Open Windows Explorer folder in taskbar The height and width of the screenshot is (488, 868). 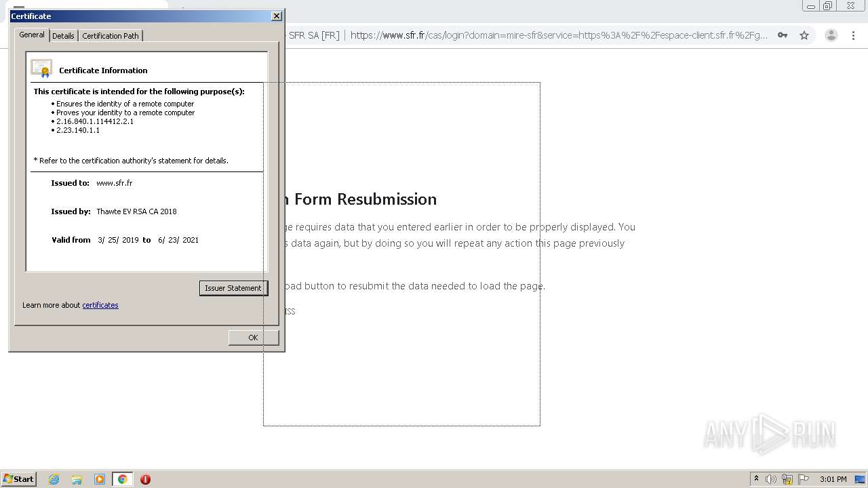tap(77, 479)
